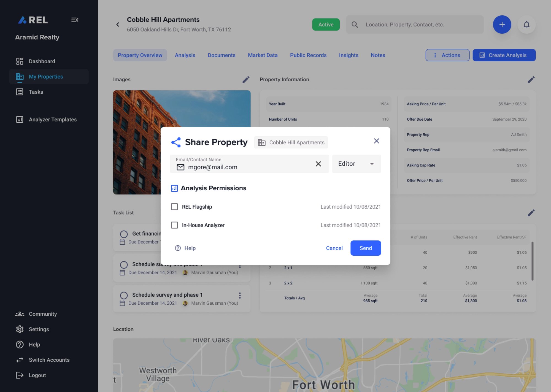Toggle the REL Flagship checkbox
The height and width of the screenshot is (392, 551).
174,207
